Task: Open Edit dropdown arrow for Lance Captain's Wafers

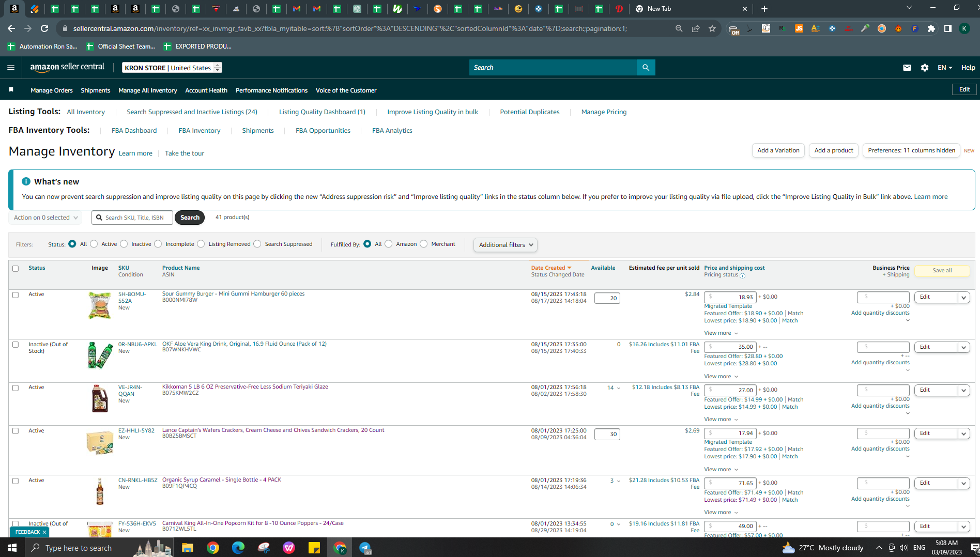Action: [x=963, y=434]
